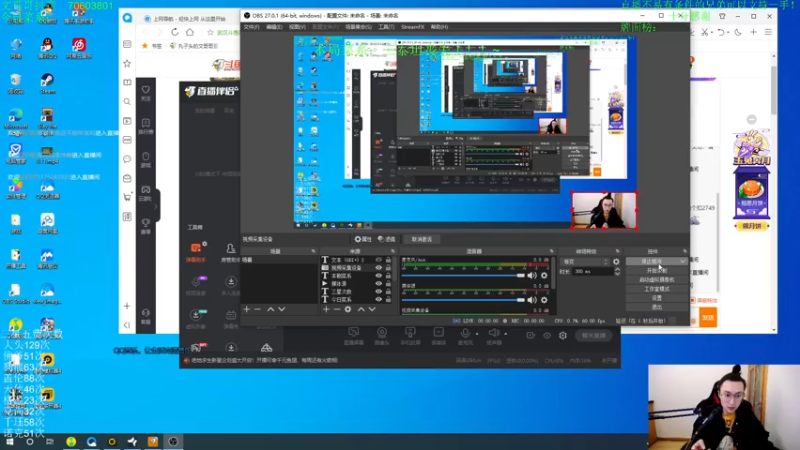This screenshot has width=800, height=450.
Task: Toggle lock on 视频采集设备 source
Action: point(388,267)
